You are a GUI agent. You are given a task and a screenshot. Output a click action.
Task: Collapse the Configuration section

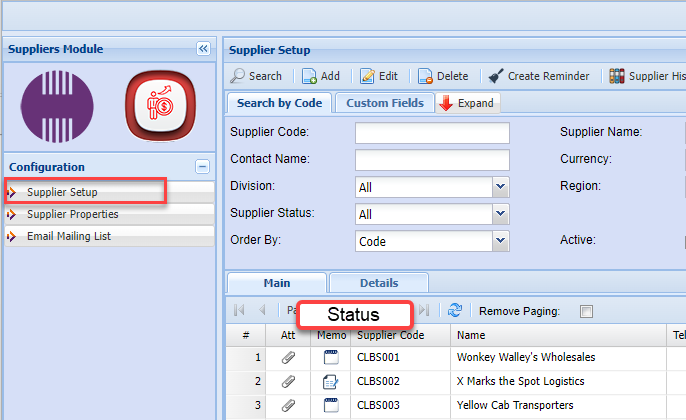(202, 167)
